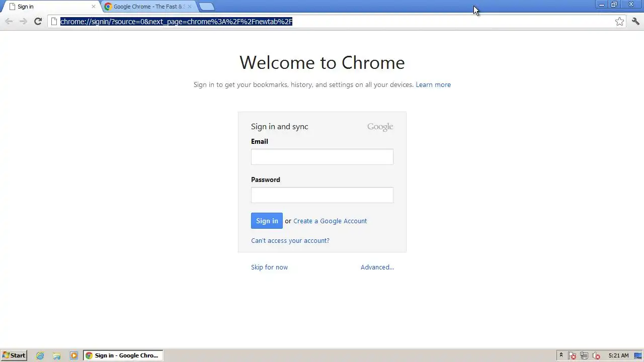Image resolution: width=644 pixels, height=362 pixels.
Task: Focus the Email field
Action: click(322, 157)
